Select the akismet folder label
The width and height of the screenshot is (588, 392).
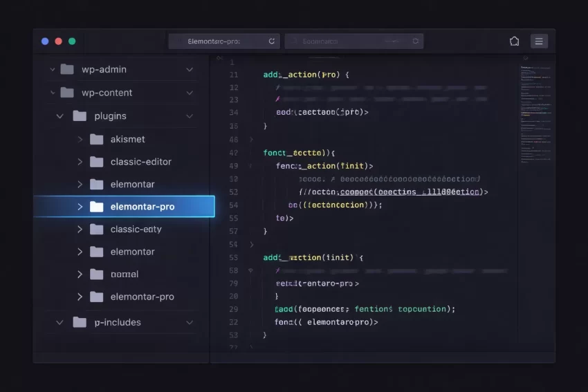(127, 139)
